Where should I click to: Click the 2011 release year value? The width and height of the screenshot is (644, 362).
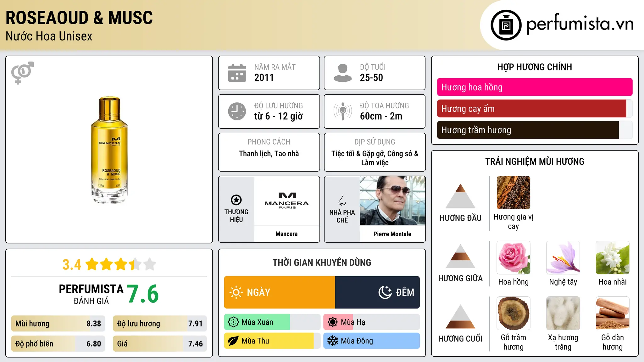[264, 78]
